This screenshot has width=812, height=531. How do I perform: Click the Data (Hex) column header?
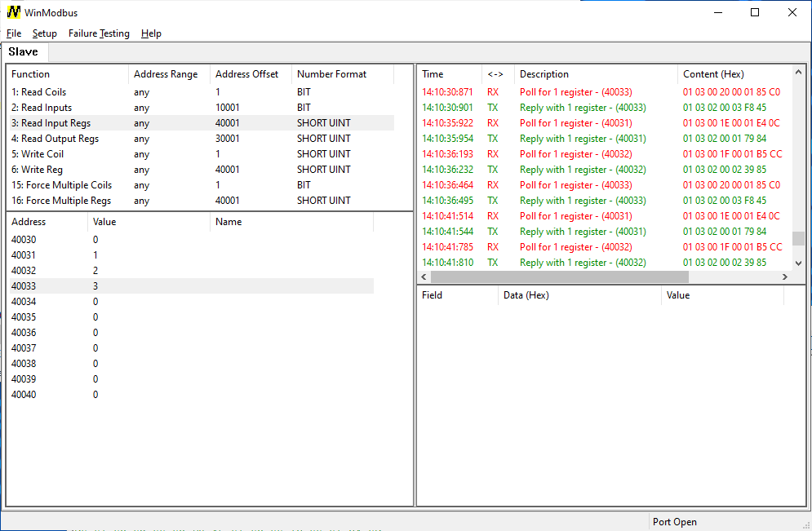579,295
